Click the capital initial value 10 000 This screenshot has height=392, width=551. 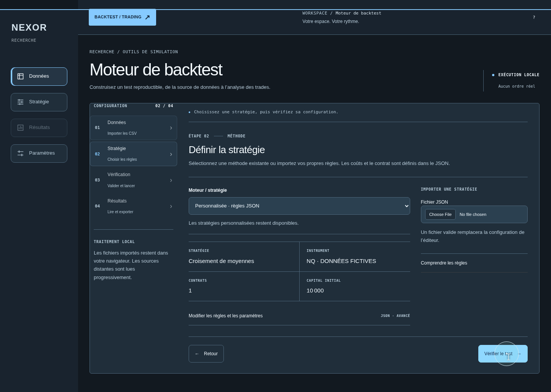point(315,291)
